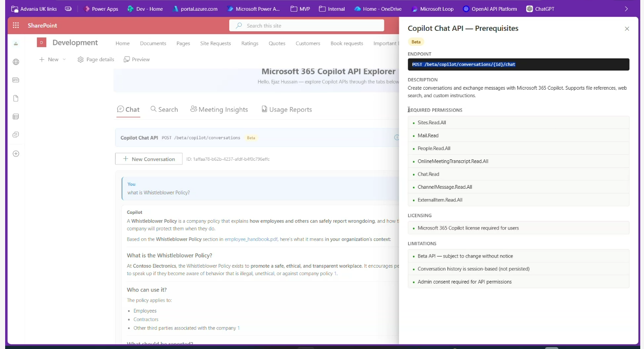Click the Page details gear icon

tap(80, 60)
